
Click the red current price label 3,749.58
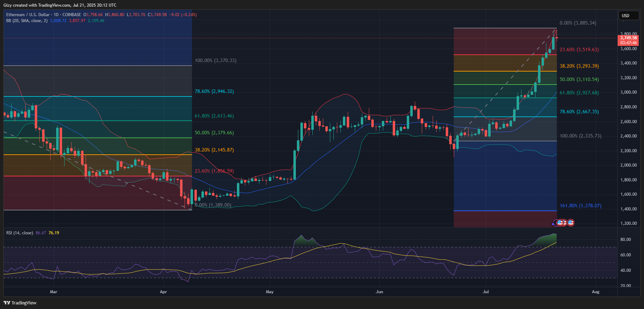pos(628,38)
